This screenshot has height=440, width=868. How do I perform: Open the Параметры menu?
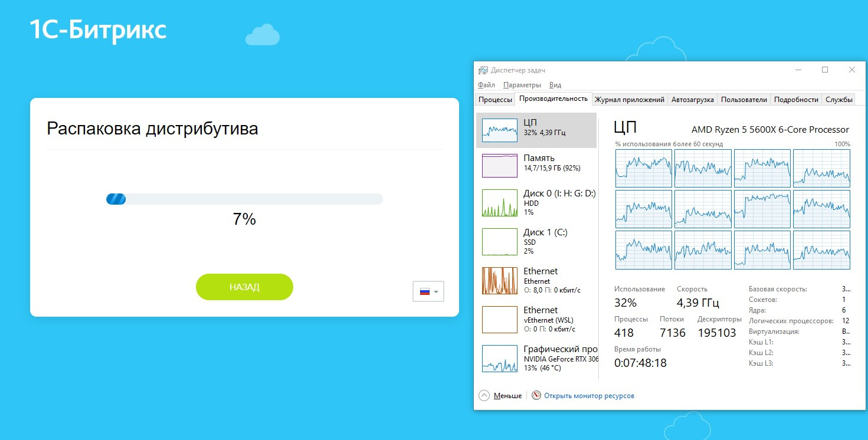pyautogui.click(x=522, y=85)
